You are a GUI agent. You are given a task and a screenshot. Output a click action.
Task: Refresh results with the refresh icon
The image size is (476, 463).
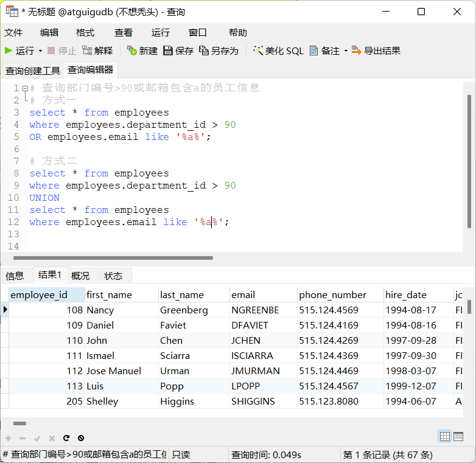click(x=66, y=438)
